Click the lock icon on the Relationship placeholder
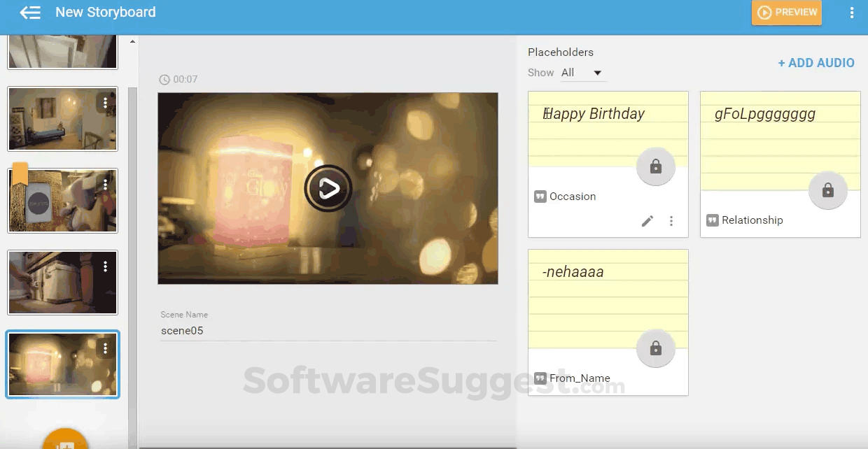Viewport: 868px width, 449px height. tap(827, 190)
